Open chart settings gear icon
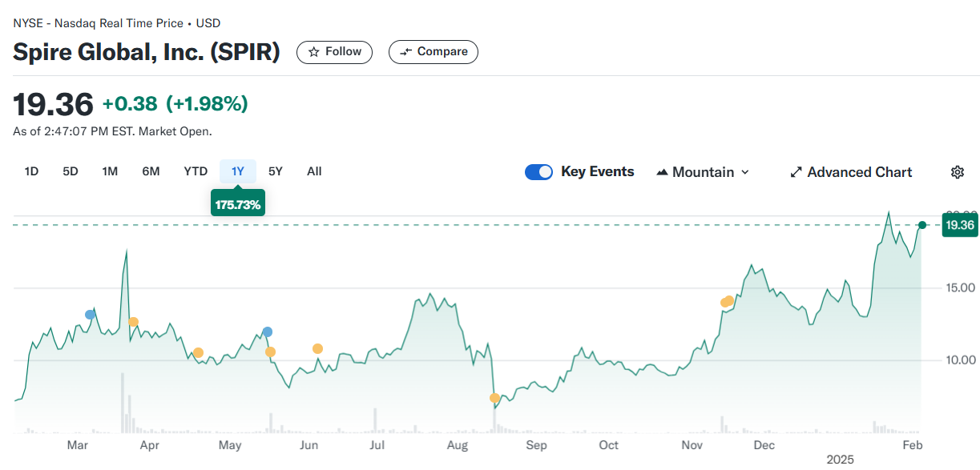This screenshot has width=980, height=470. pos(957,172)
